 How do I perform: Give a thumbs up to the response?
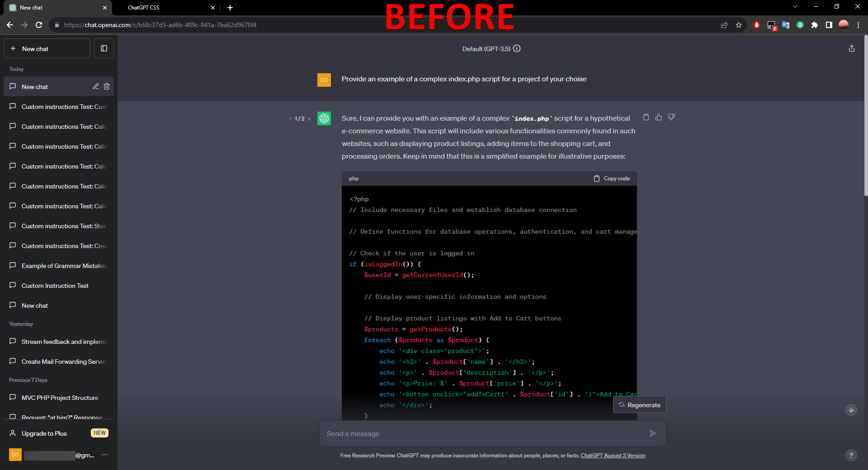pyautogui.click(x=658, y=117)
